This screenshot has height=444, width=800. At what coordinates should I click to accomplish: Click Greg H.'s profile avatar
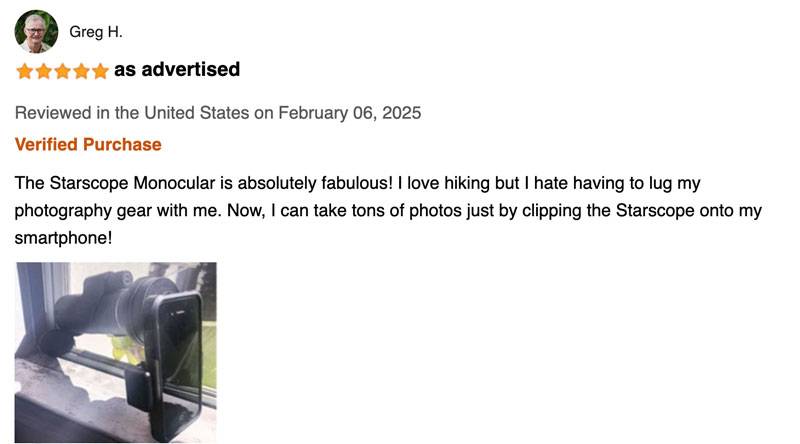point(36,32)
